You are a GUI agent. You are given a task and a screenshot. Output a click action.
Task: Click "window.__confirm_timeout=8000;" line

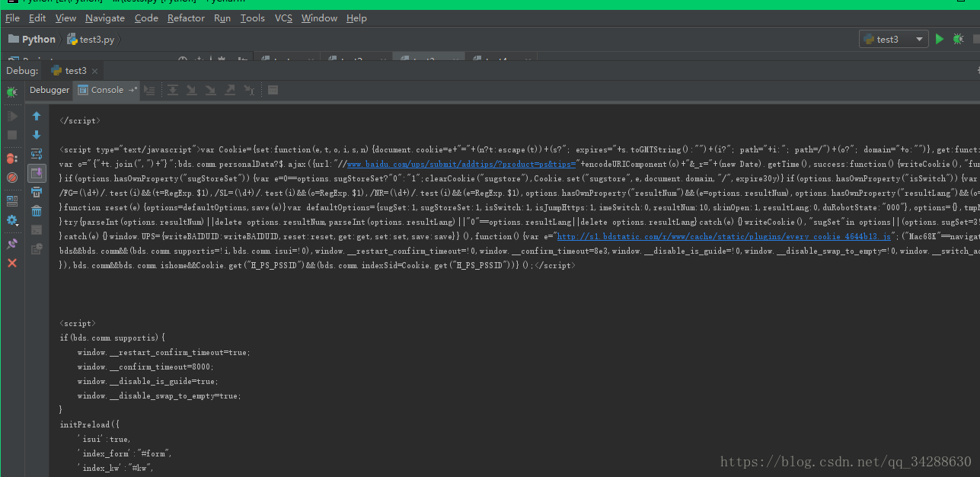pyautogui.click(x=145, y=367)
